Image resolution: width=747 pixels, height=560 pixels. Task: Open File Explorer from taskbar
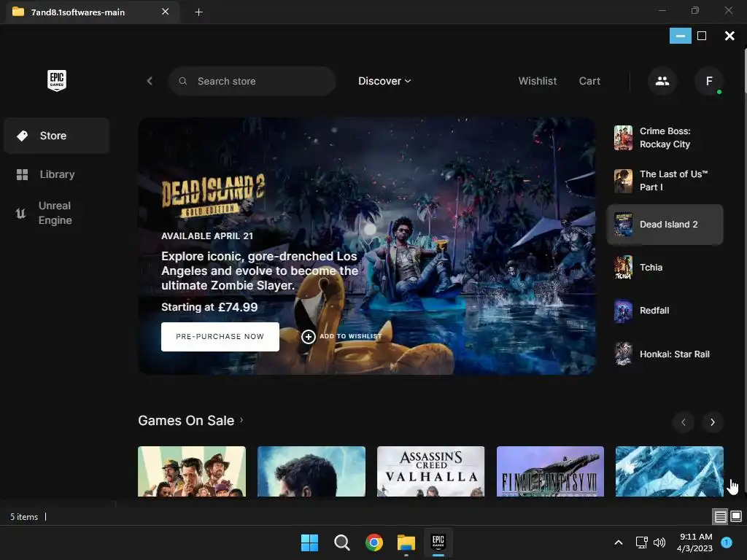406,542
